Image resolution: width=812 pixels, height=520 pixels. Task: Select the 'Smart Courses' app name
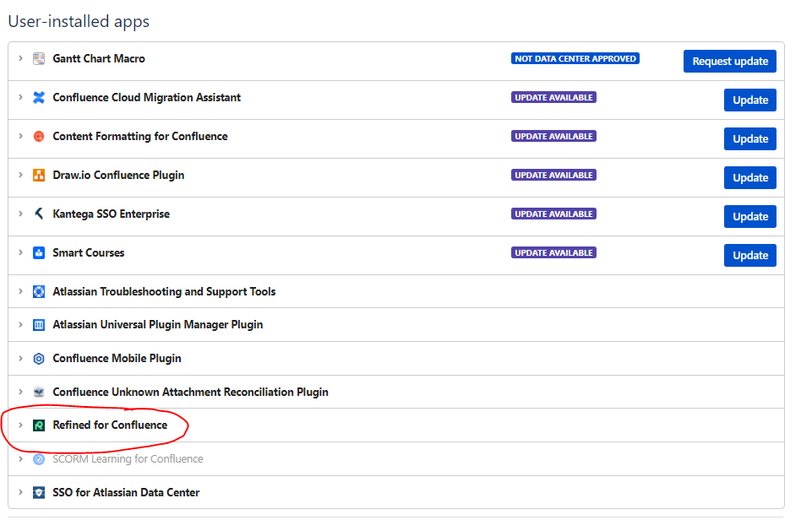[x=89, y=252]
